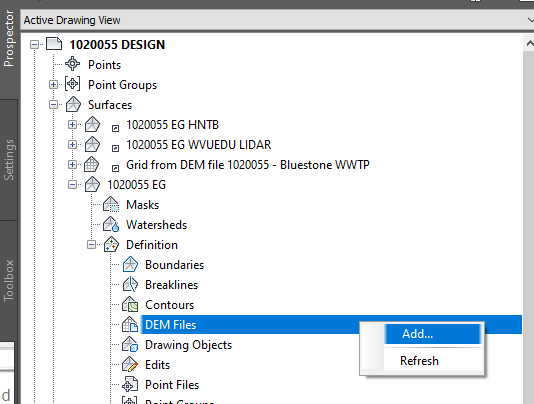Click the Breaklines icon
534x404 pixels.
click(x=130, y=284)
